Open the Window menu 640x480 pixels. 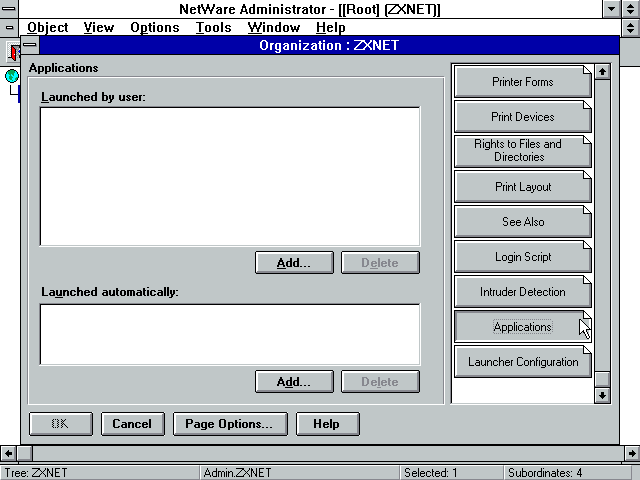[273, 27]
